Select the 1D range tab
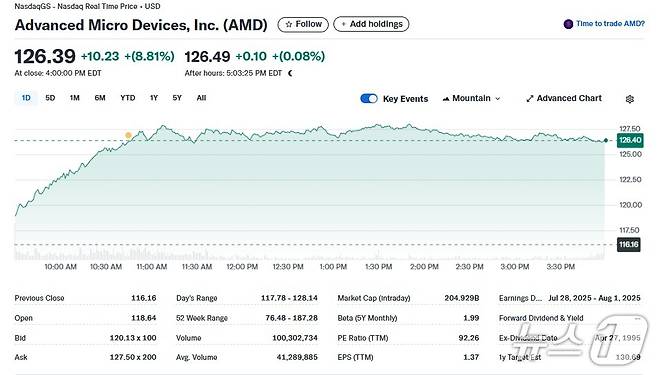658x375 pixels. (26, 98)
